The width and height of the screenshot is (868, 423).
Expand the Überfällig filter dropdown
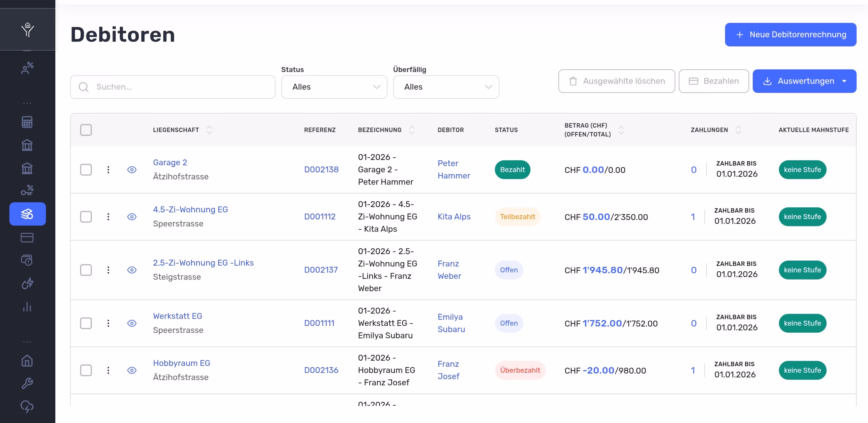pos(446,87)
